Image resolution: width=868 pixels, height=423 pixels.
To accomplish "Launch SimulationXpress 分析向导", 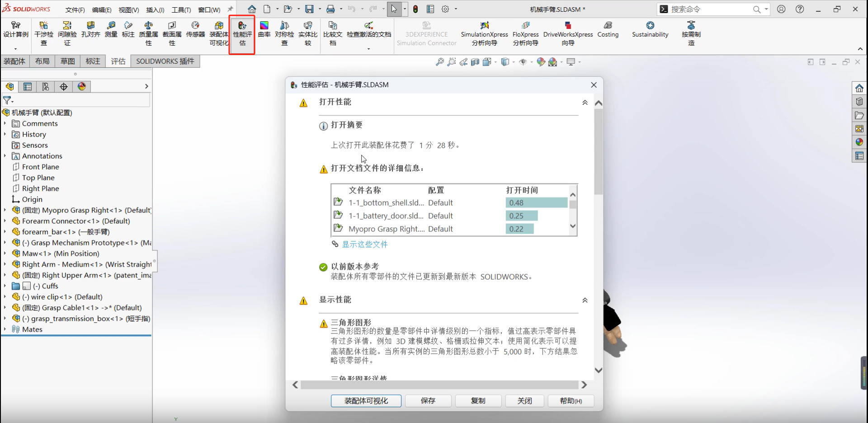I will 484,33.
